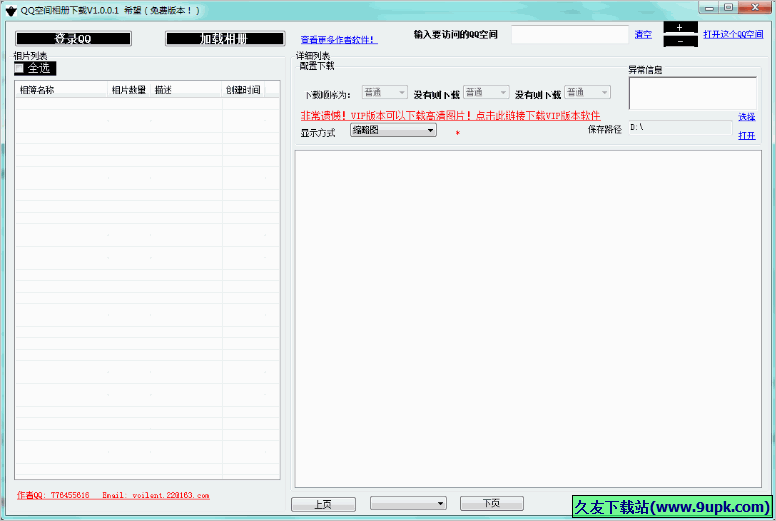Toggle the 全选 select-all checkbox
This screenshot has width=776, height=521.
click(19, 68)
